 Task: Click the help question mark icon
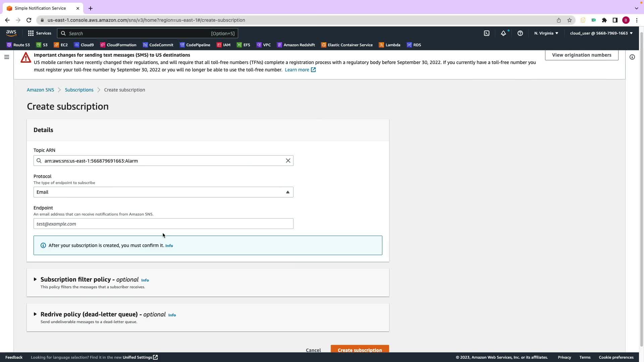[x=520, y=33]
